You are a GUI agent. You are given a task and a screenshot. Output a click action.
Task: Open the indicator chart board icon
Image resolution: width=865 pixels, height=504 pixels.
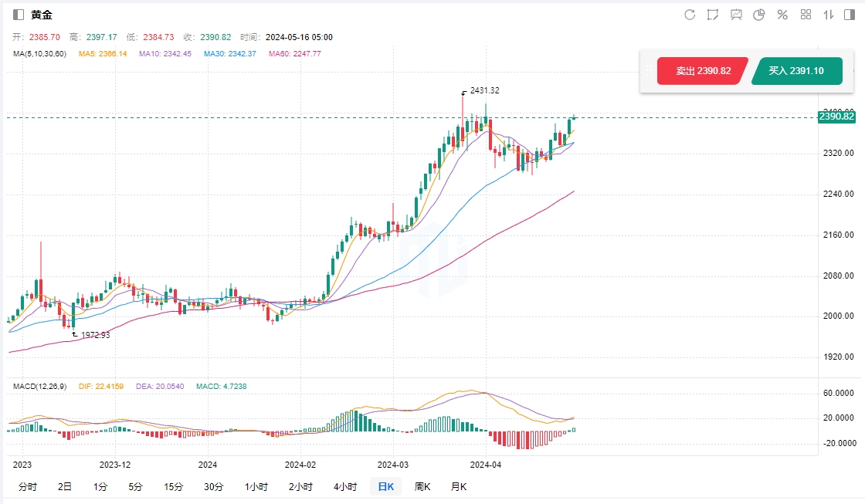click(736, 15)
